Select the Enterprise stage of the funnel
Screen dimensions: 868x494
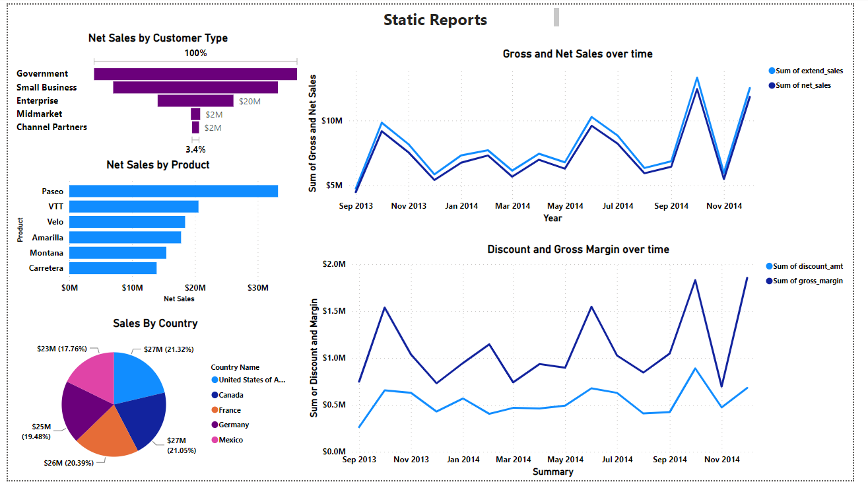point(191,100)
